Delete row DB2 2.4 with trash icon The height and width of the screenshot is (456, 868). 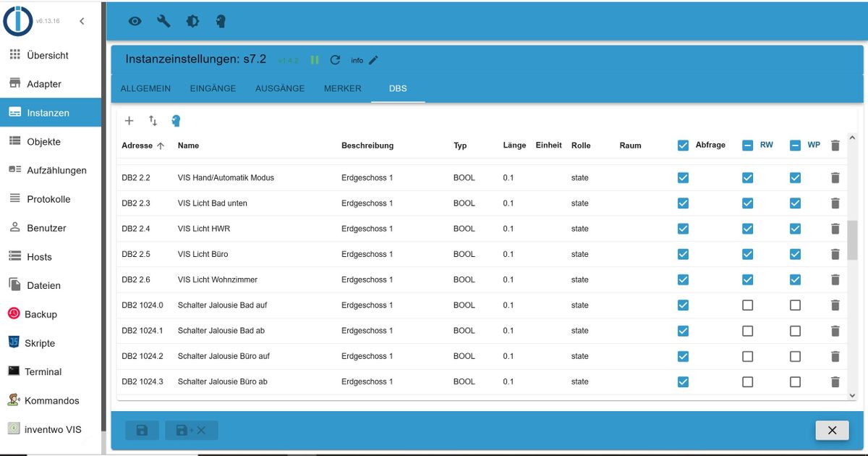point(835,229)
